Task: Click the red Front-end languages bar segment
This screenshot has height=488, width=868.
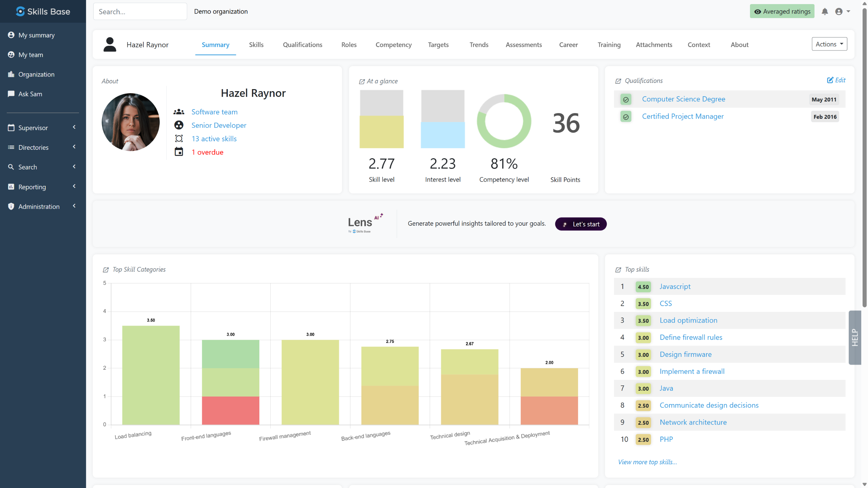Action: pyautogui.click(x=231, y=410)
